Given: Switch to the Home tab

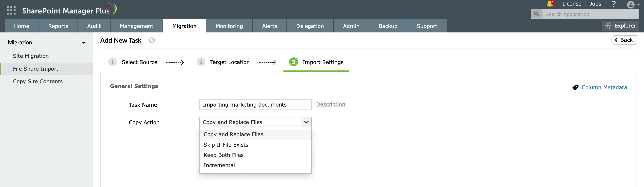Looking at the screenshot, I should click(22, 26).
